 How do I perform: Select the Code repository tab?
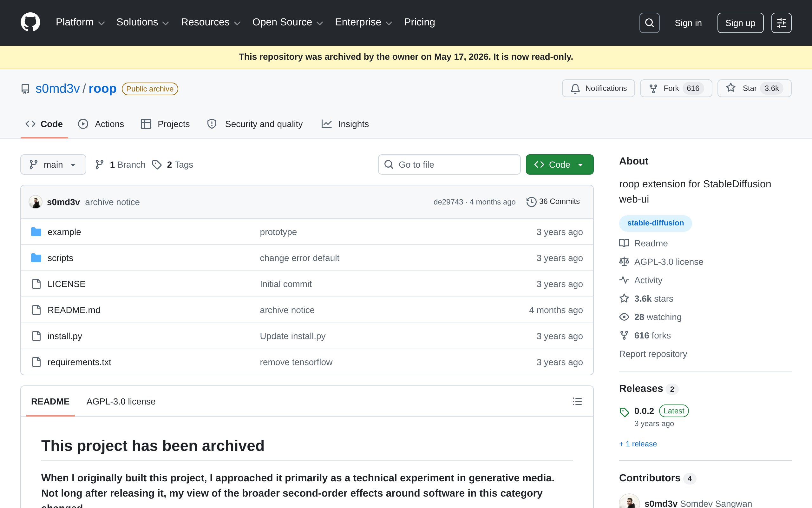[x=44, y=124]
